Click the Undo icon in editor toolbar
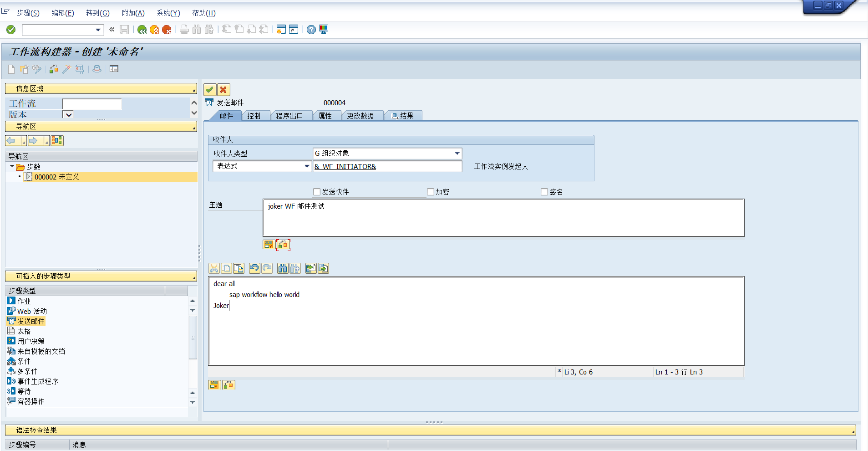Viewport: 868px width, 451px height. coord(254,268)
